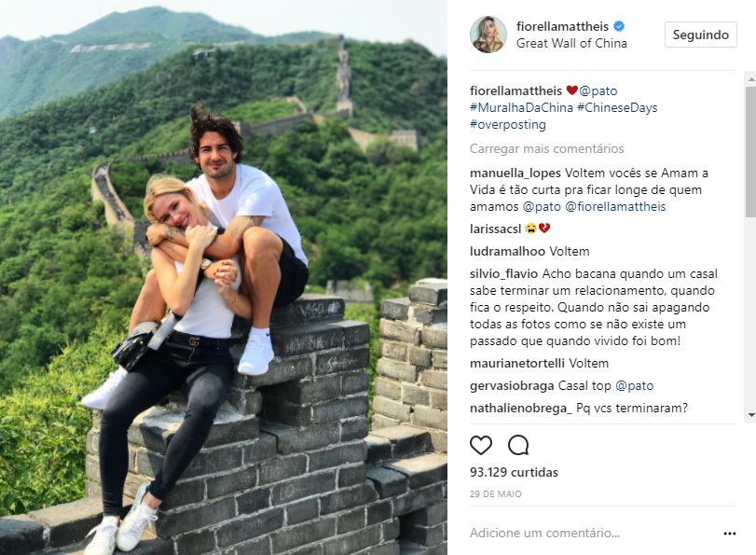Image resolution: width=756 pixels, height=555 pixels.
Task: Click the couple photo on the wall
Action: tap(223, 278)
